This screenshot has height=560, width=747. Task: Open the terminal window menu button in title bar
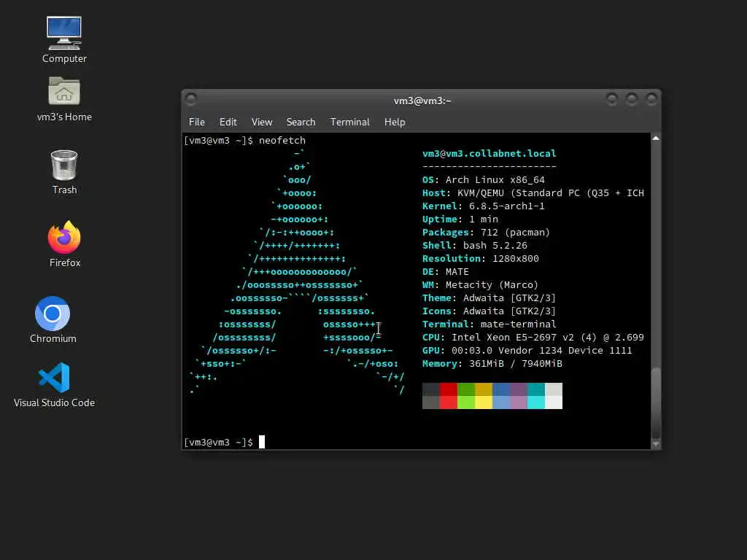(191, 99)
